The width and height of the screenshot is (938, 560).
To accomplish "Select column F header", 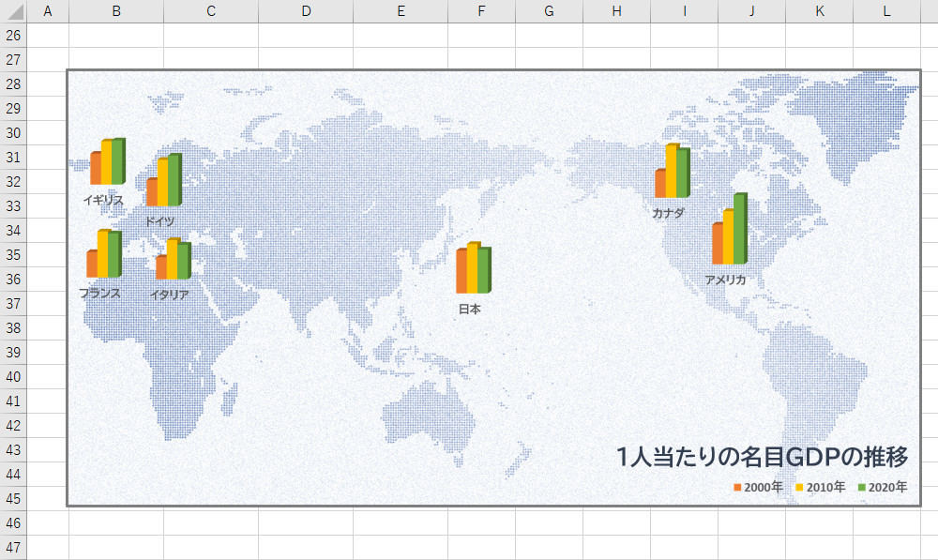I will [481, 11].
